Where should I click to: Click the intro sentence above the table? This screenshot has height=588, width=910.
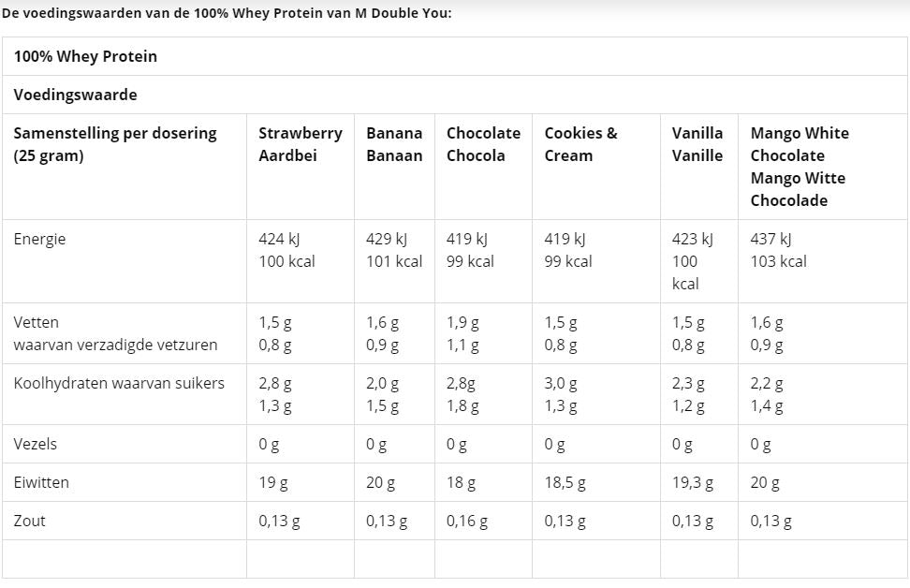pos(227,14)
